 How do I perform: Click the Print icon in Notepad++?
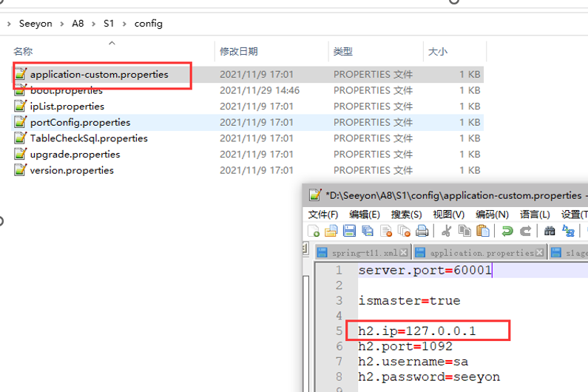pyautogui.click(x=422, y=231)
